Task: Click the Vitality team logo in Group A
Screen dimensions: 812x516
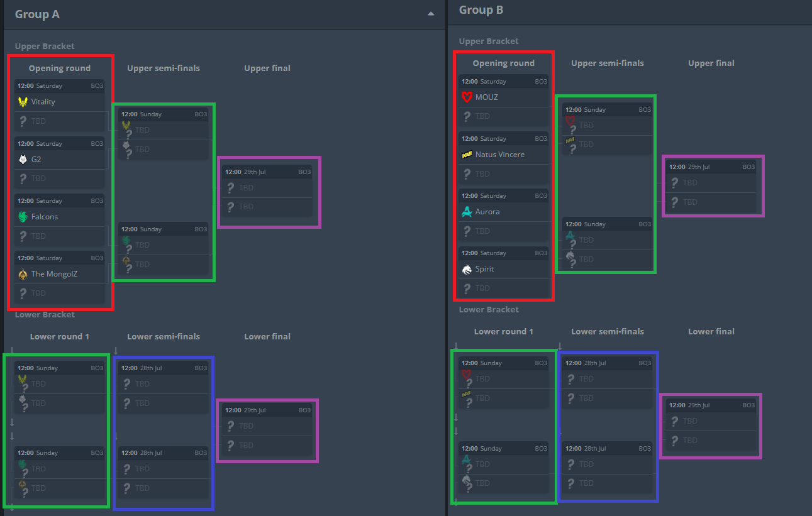Action: click(x=23, y=102)
